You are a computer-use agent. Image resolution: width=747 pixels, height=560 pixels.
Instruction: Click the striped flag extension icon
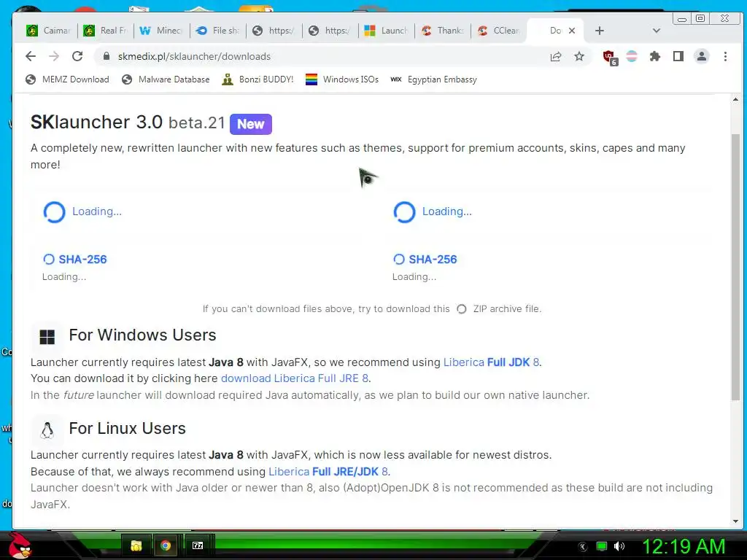tap(632, 57)
